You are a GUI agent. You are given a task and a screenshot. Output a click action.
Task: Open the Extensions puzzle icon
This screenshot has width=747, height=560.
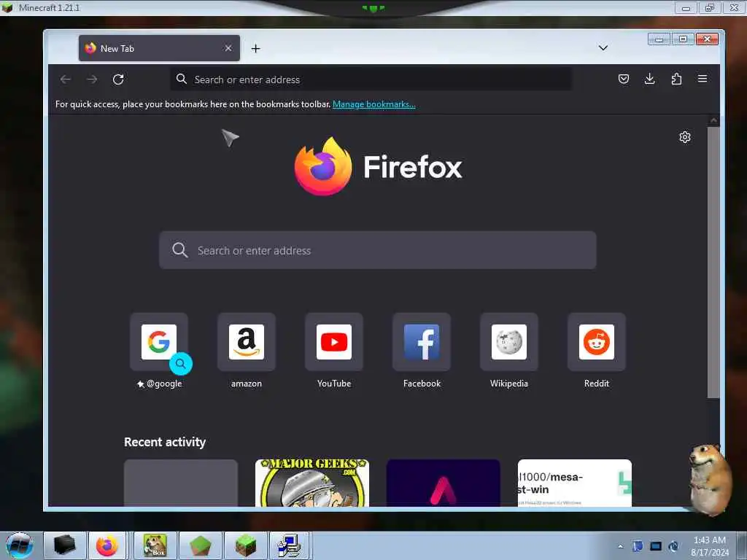point(676,79)
